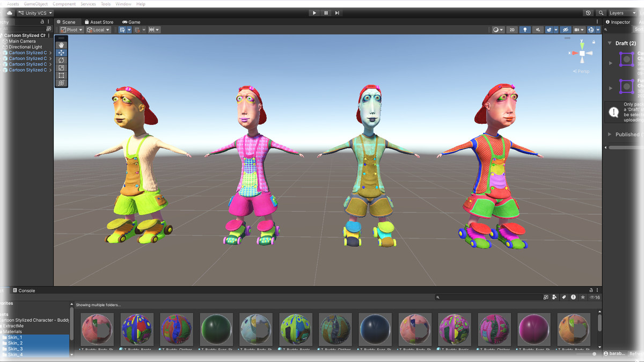The width and height of the screenshot is (644, 362).
Task: Open the Window menu
Action: pyautogui.click(x=123, y=4)
